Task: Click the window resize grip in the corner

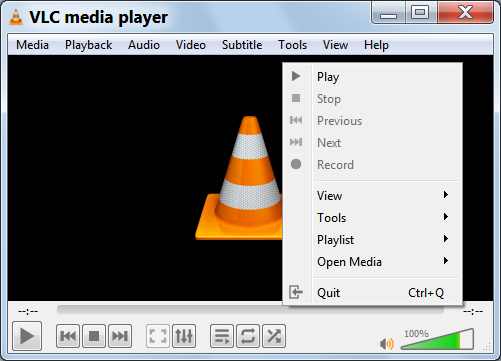Action: point(487,347)
